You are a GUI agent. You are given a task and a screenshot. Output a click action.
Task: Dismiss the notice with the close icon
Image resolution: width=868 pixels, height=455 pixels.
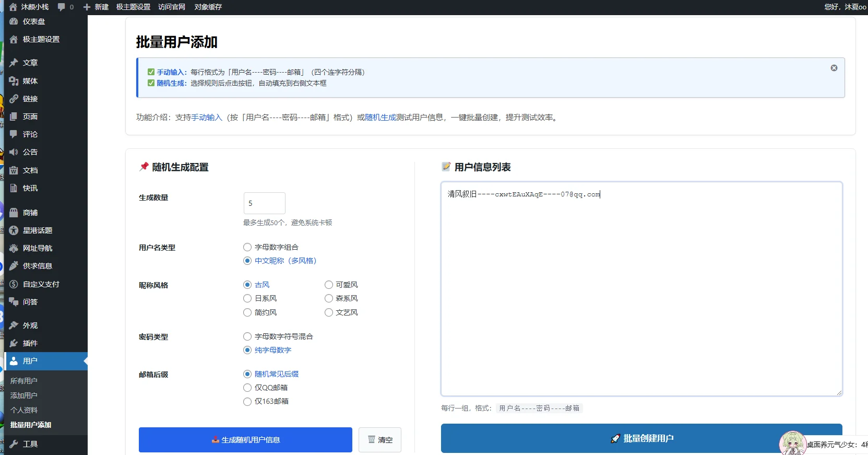tap(834, 68)
